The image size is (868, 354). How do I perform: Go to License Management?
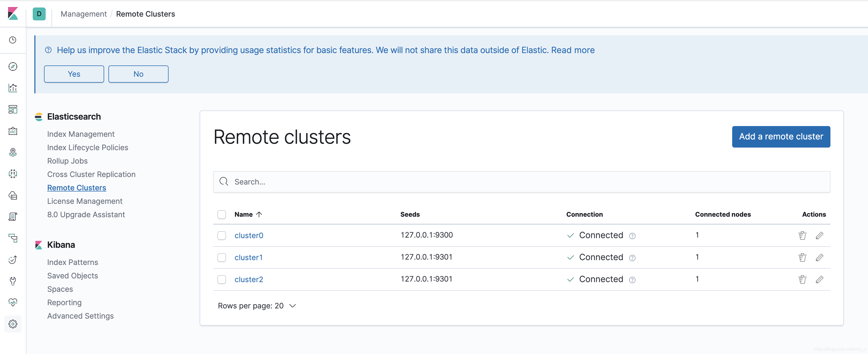(x=85, y=201)
